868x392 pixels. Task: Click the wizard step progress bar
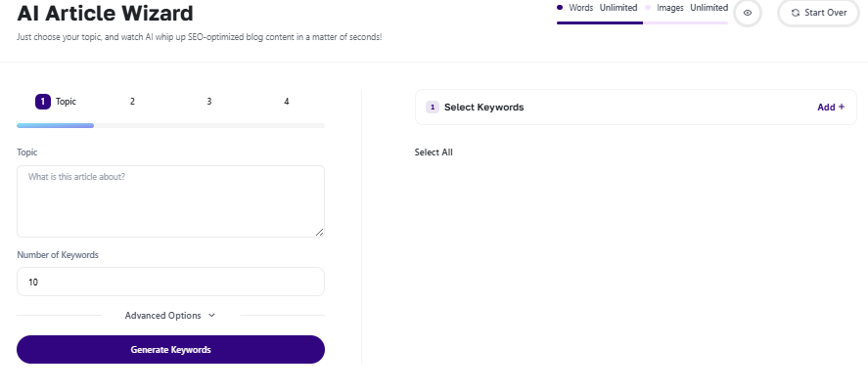[x=170, y=125]
